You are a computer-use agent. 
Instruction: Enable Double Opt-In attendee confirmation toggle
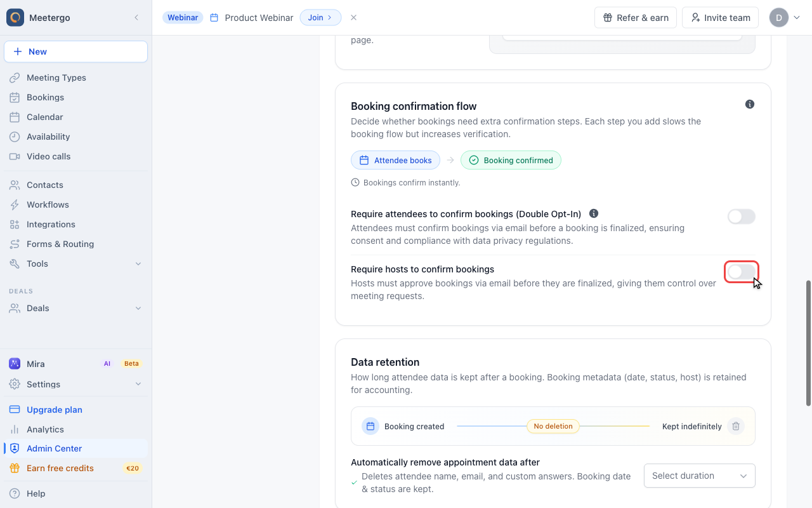point(742,217)
